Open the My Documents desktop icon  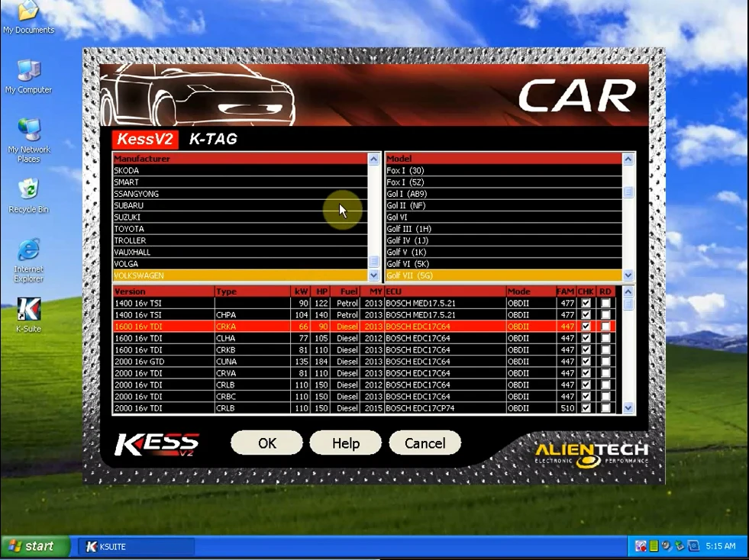29,18
